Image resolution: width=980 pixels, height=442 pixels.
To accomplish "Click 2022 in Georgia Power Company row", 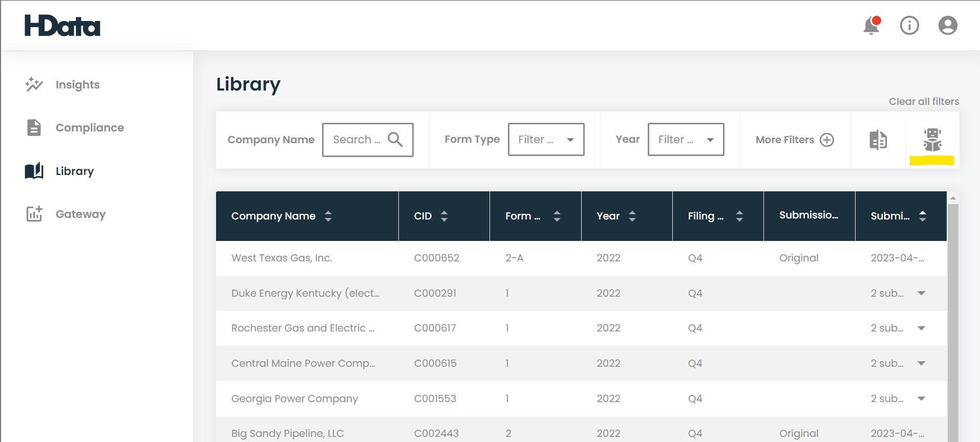I will [x=608, y=399].
